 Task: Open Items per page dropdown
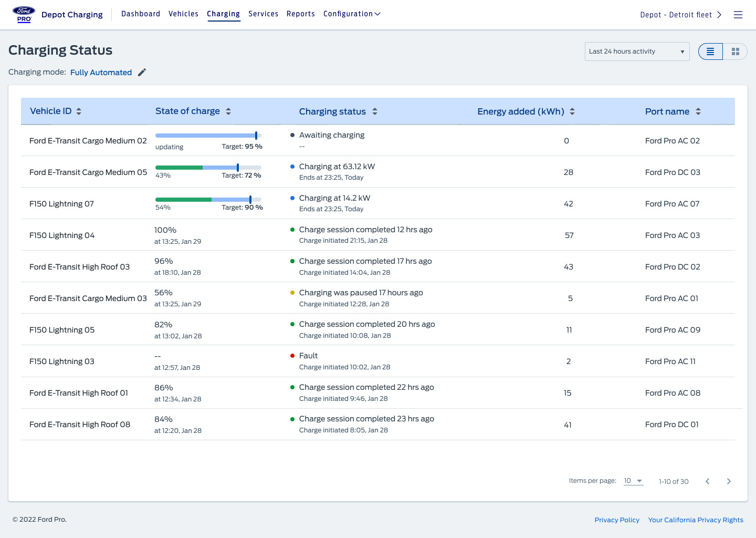(x=633, y=481)
